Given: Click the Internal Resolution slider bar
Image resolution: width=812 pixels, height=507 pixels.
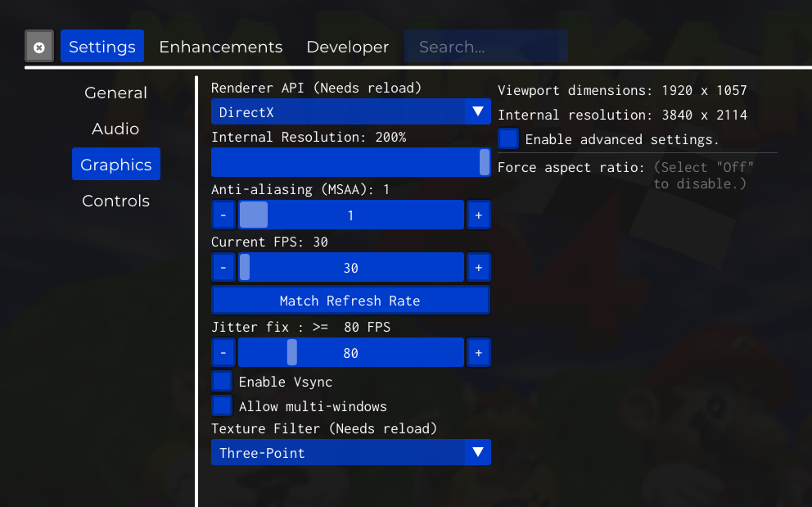Looking at the screenshot, I should [350, 162].
